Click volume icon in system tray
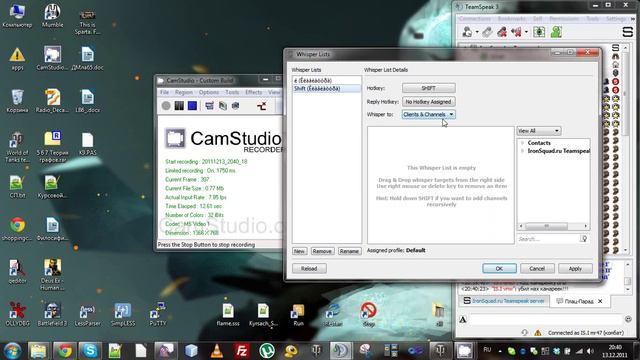This screenshot has height=360, width=640. pyautogui.click(x=590, y=351)
